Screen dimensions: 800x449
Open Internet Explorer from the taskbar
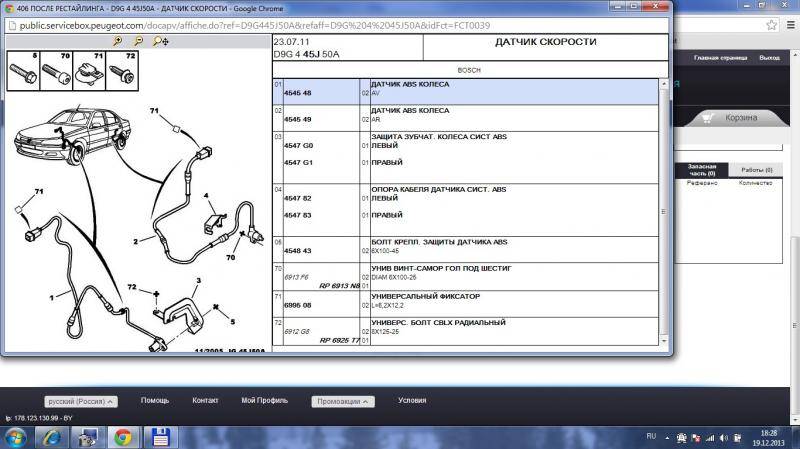50,437
